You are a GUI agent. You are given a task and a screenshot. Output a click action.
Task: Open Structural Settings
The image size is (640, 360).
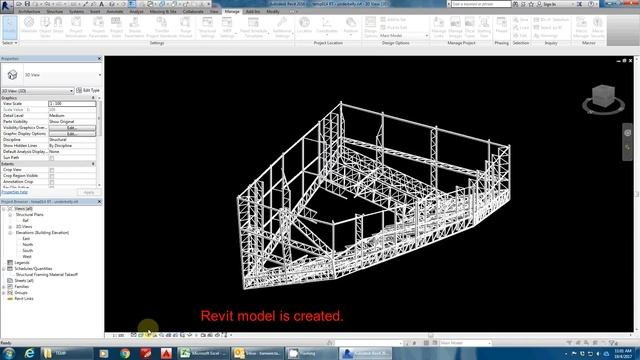tap(207, 27)
